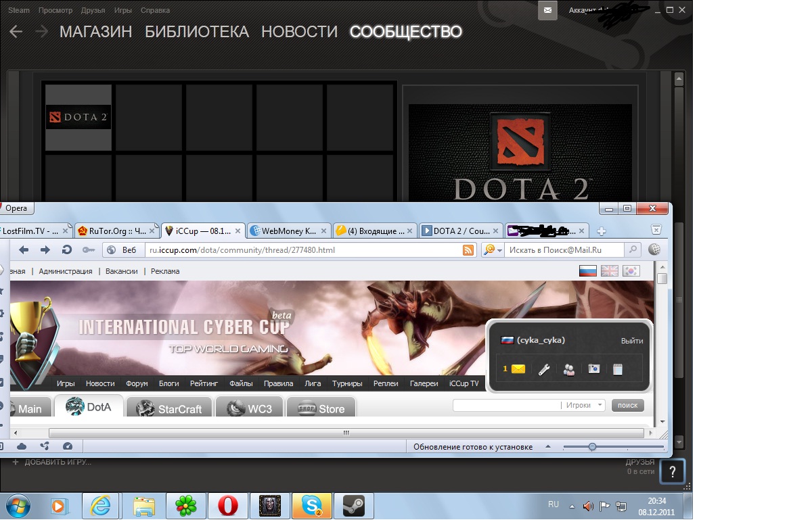Reload the page in Opera
Screen dimensions: 812x522
[x=67, y=250]
